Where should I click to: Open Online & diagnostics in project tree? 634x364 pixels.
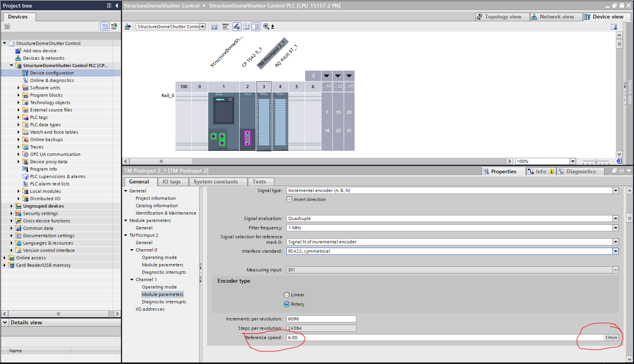coord(52,80)
